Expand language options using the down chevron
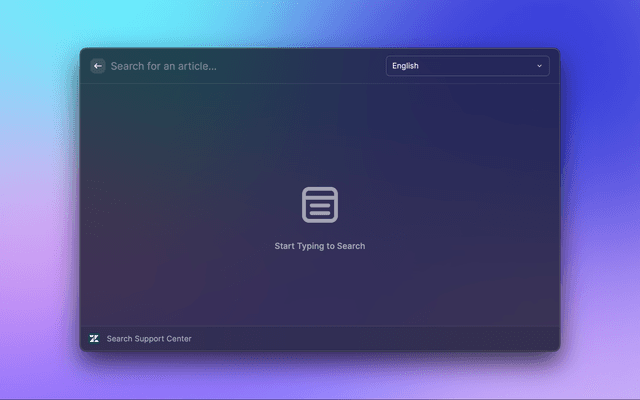The image size is (640, 400). 539,66
